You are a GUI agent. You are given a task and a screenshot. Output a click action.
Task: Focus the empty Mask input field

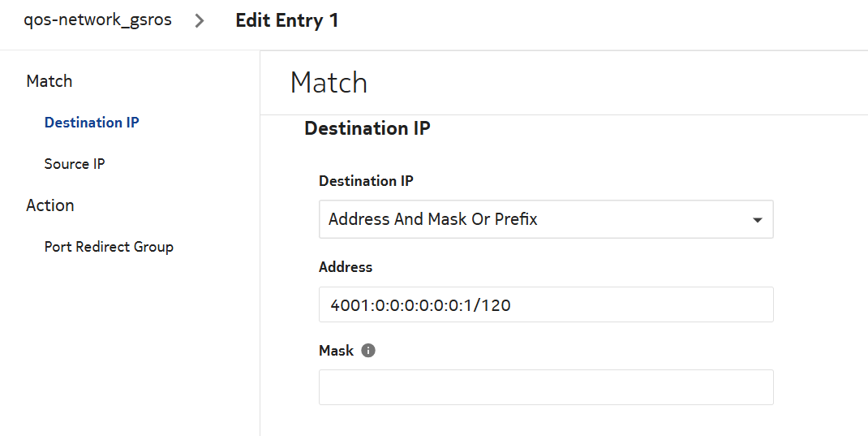coord(545,387)
